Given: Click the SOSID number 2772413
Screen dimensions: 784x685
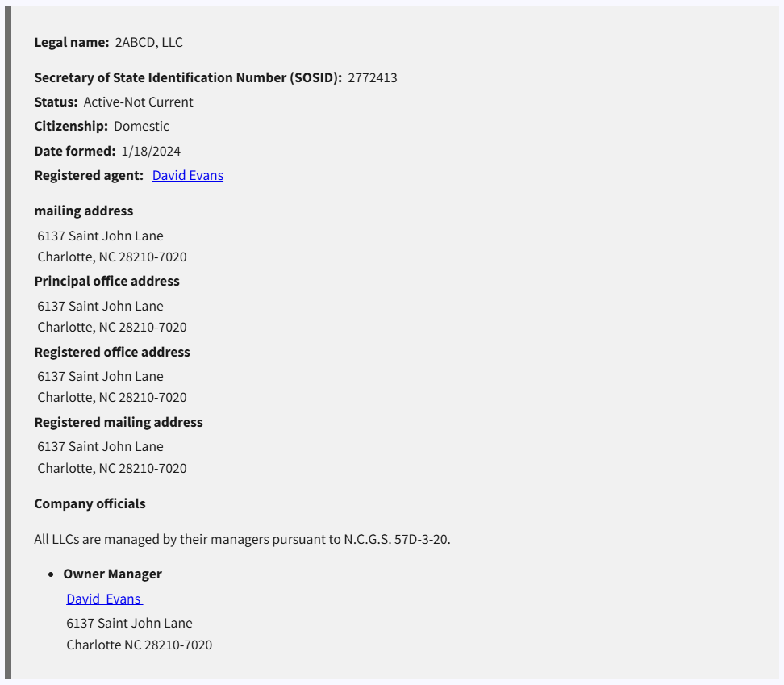Looking at the screenshot, I should 373,77.
